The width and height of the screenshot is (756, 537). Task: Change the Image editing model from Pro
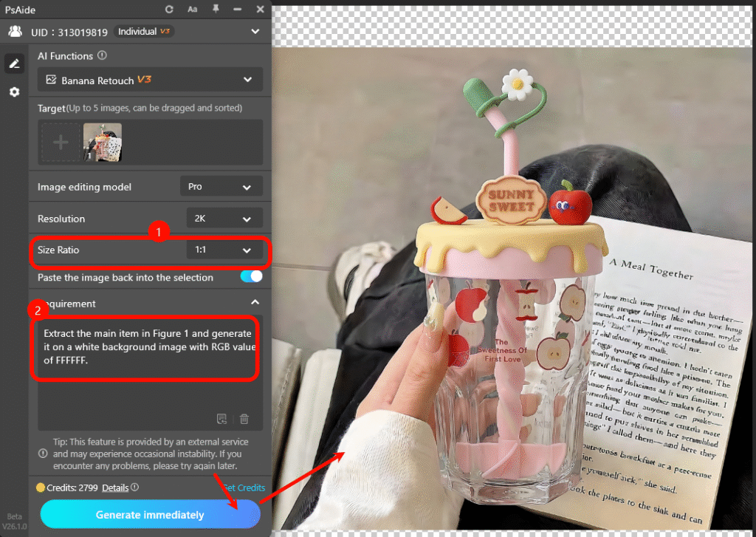click(221, 186)
